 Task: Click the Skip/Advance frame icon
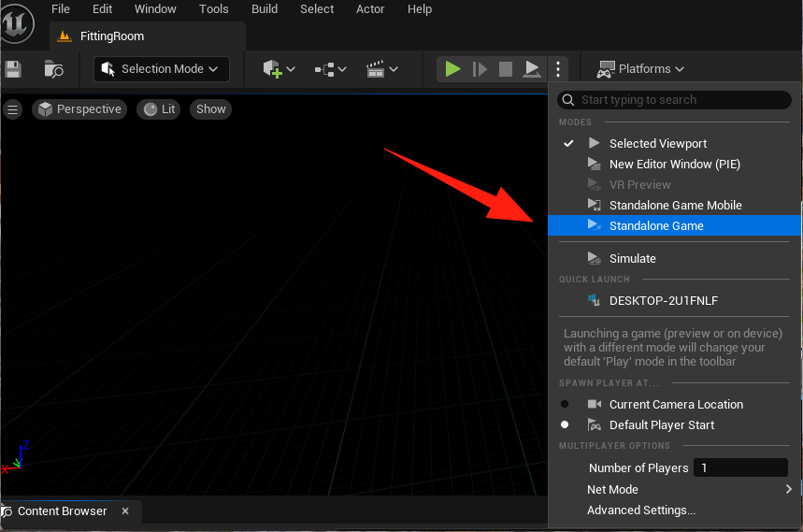(480, 68)
